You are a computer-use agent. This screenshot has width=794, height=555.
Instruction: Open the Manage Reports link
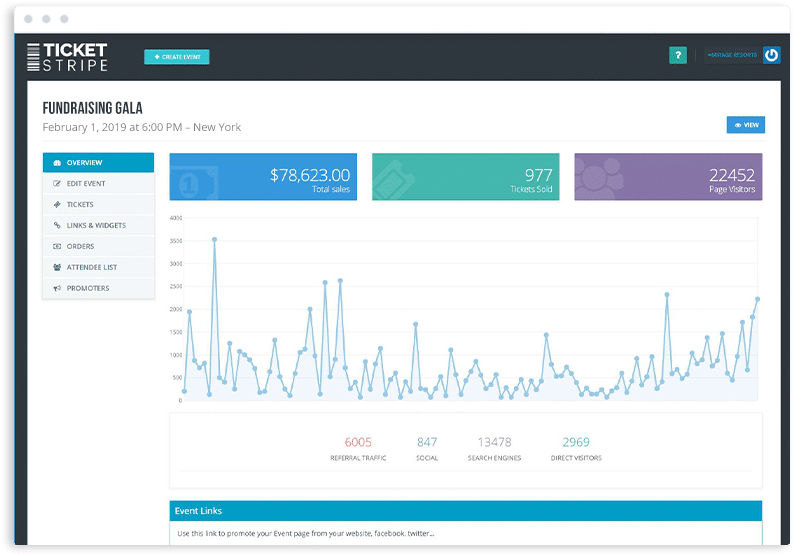pyautogui.click(x=731, y=56)
